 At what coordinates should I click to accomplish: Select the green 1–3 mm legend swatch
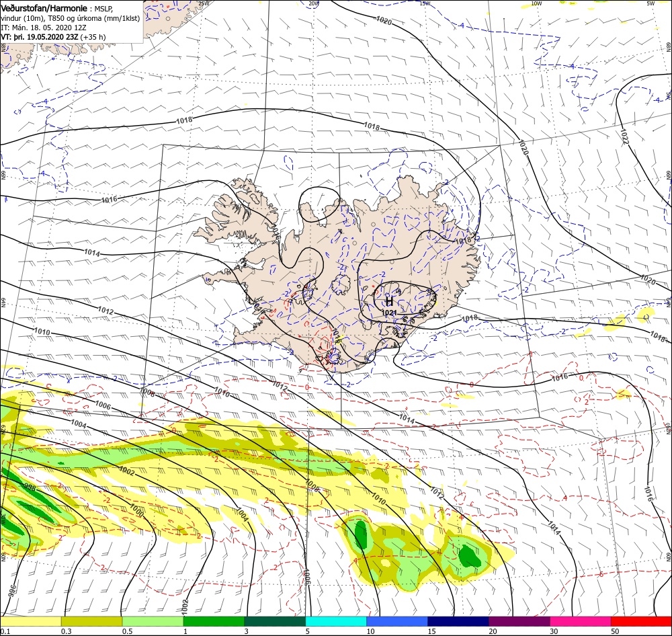pos(214,621)
